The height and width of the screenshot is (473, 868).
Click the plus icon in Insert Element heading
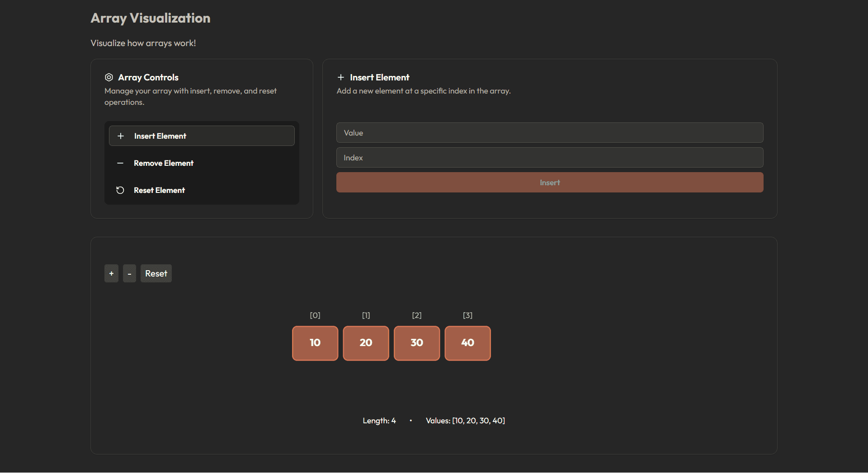coord(341,77)
